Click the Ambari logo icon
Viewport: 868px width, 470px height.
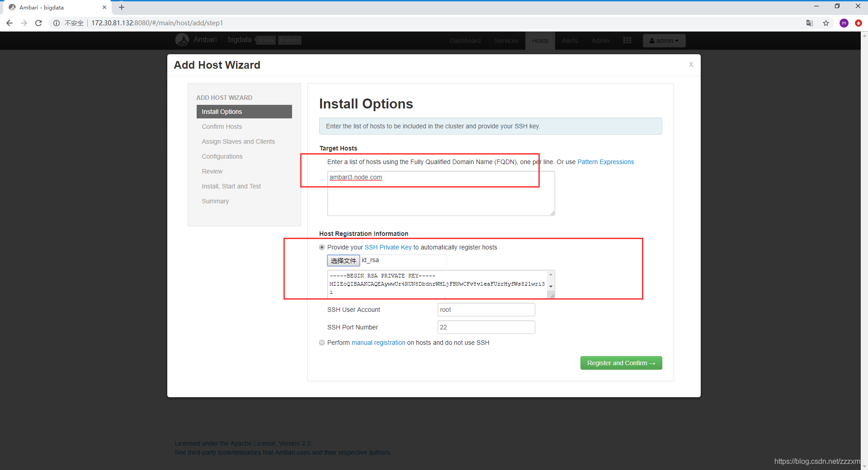coord(182,40)
